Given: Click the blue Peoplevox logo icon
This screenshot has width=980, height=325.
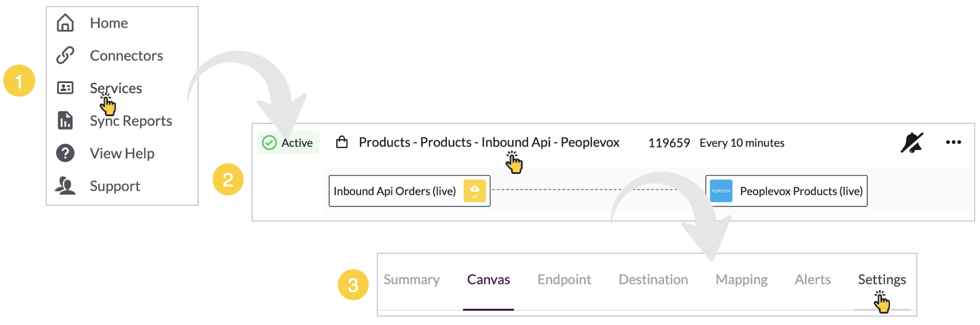Looking at the screenshot, I should point(721,191).
